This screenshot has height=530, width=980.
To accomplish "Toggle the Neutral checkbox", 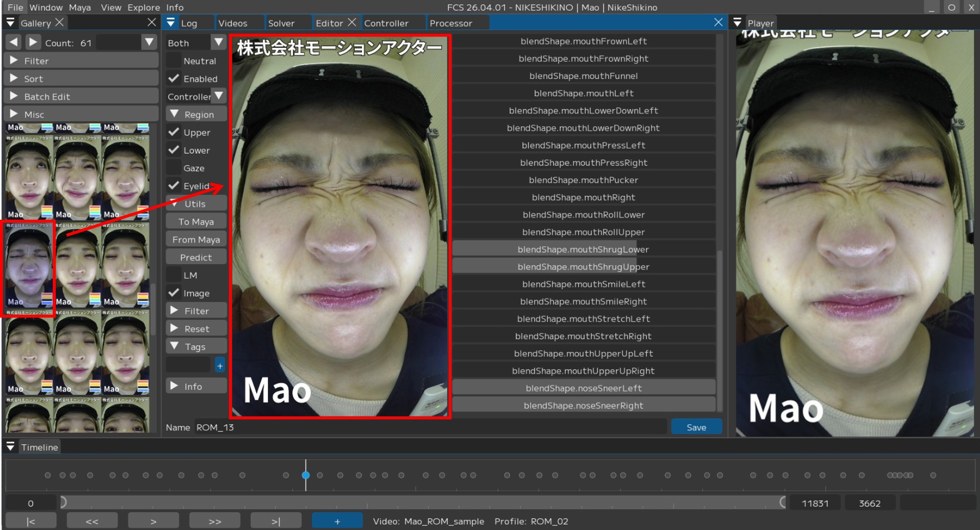I will pyautogui.click(x=174, y=61).
